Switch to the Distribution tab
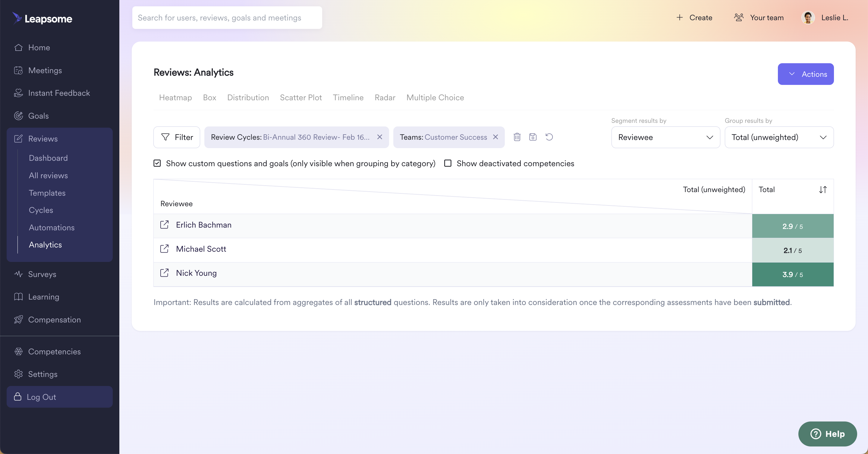This screenshot has width=868, height=454. coord(248,98)
